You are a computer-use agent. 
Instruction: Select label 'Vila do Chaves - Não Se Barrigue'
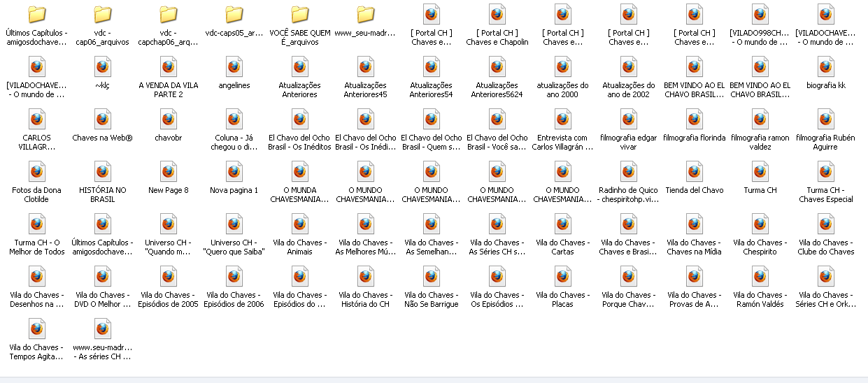[431, 300]
